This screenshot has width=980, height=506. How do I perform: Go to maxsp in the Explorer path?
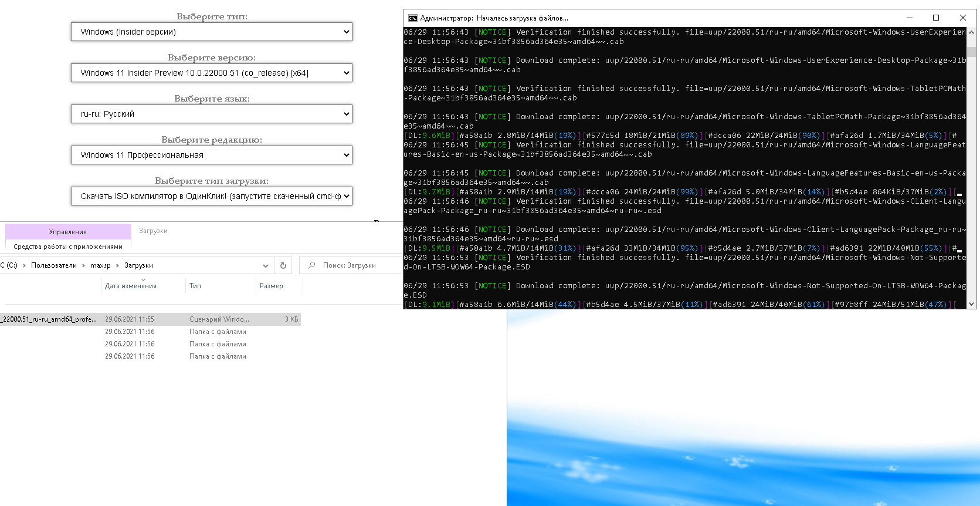point(100,265)
